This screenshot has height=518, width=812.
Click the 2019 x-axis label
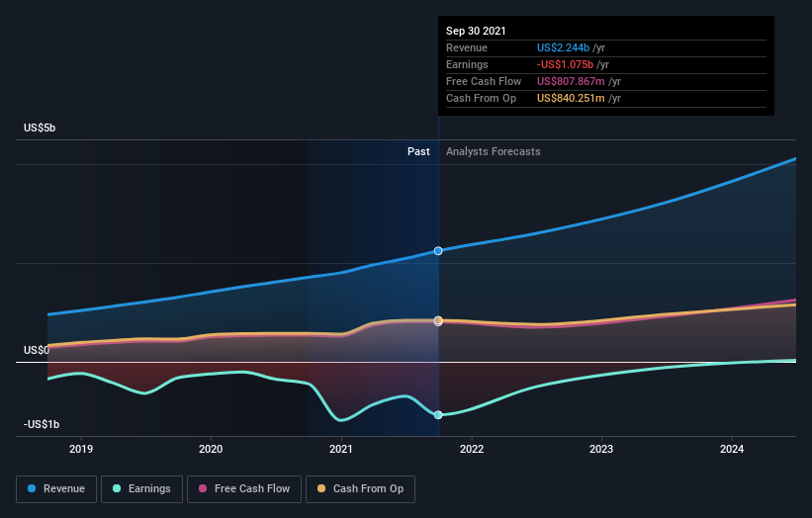[81, 449]
